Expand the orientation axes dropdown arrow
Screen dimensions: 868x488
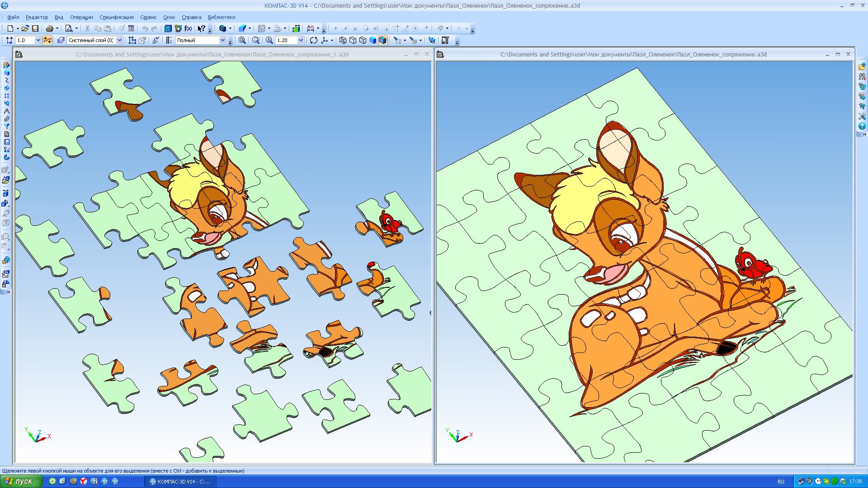point(332,40)
